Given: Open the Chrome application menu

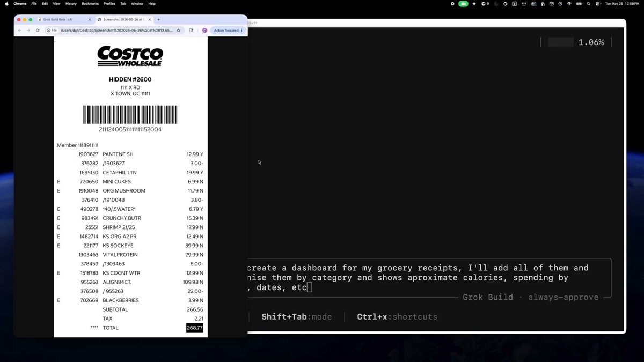Looking at the screenshot, I should 20,3.
